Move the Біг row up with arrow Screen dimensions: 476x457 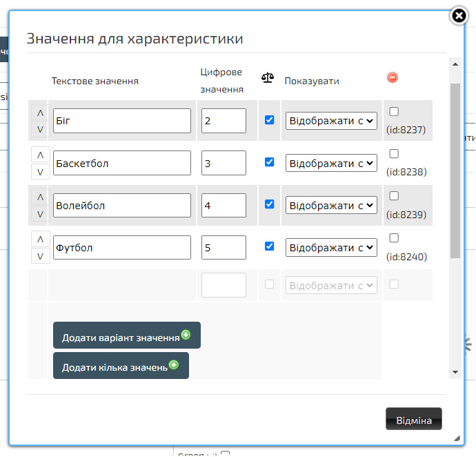click(40, 113)
